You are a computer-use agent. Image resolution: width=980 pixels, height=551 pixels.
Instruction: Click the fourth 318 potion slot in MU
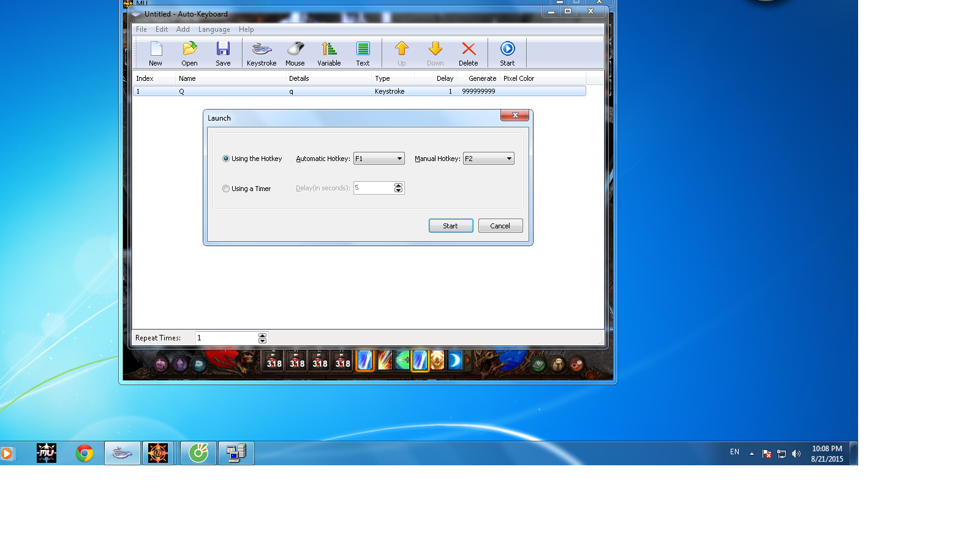click(x=342, y=361)
